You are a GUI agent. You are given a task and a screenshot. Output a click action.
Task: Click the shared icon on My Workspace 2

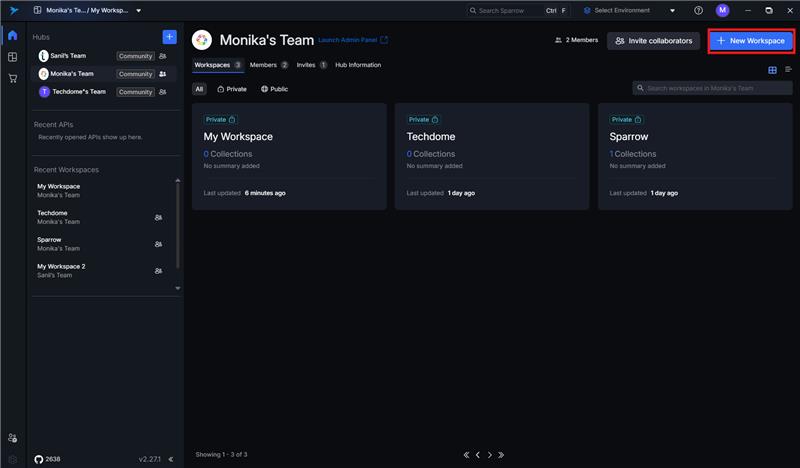coord(159,271)
